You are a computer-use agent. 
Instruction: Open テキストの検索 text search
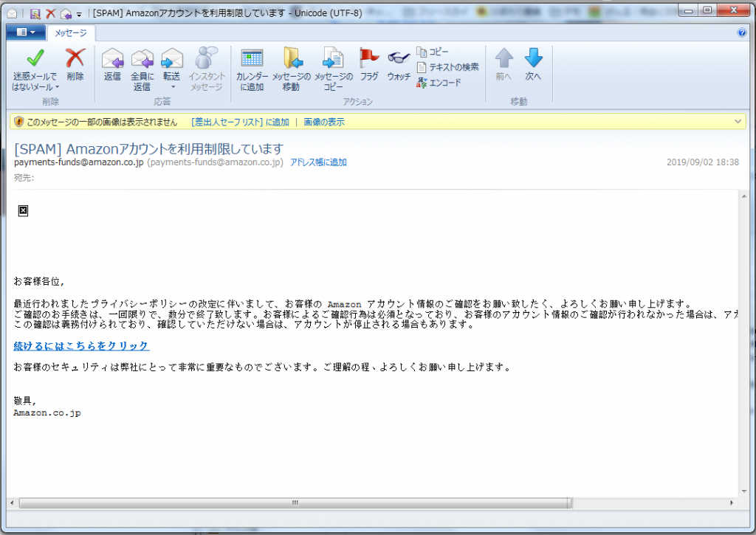click(x=448, y=67)
